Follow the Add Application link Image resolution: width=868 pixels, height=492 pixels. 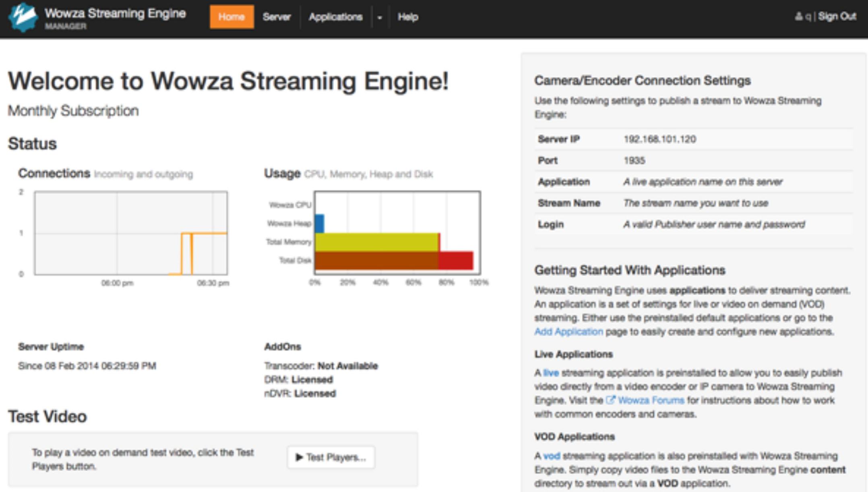[568, 332]
